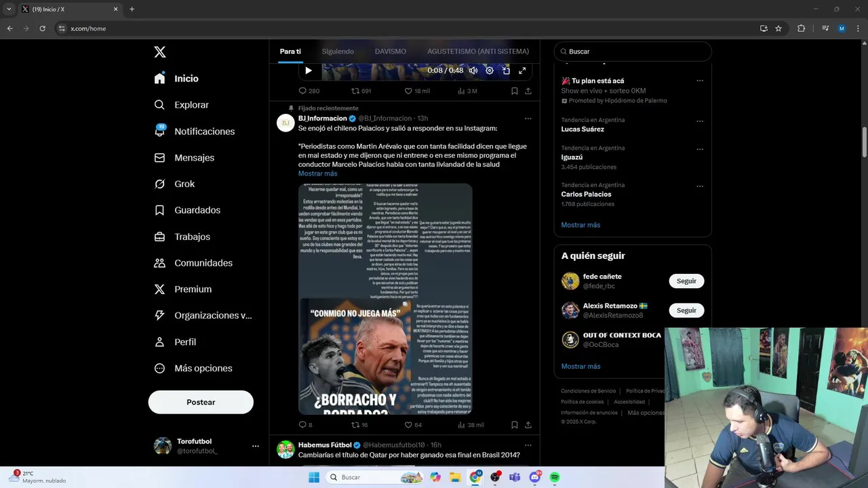This screenshot has width=868, height=488.
Task: Open Organizaciones verificadas in the sidebar
Action: coord(203,315)
